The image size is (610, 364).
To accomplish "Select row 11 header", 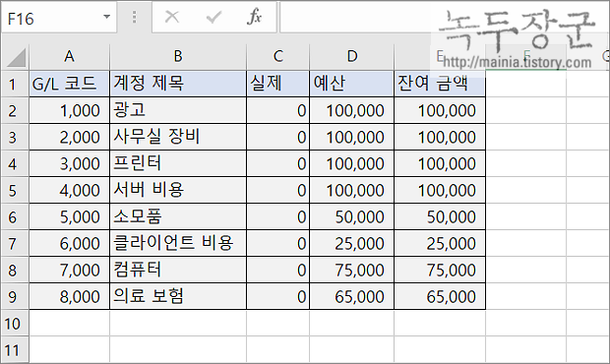I will coord(15,349).
